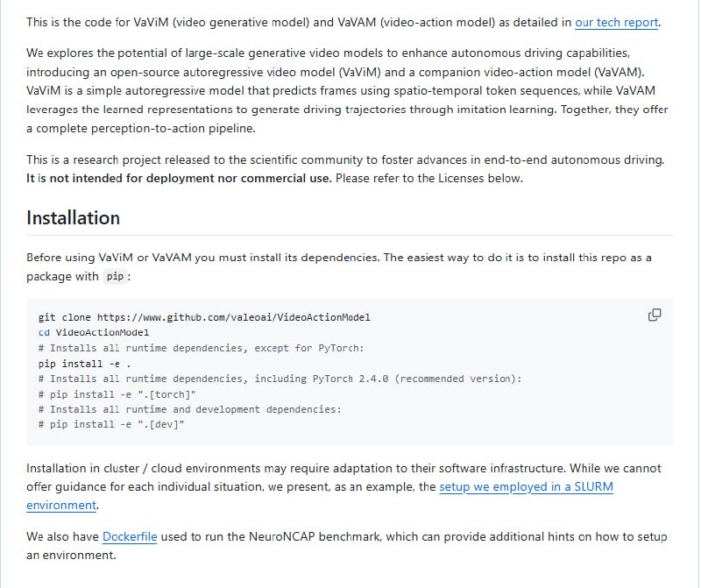Click the git clone command line

click(210, 317)
